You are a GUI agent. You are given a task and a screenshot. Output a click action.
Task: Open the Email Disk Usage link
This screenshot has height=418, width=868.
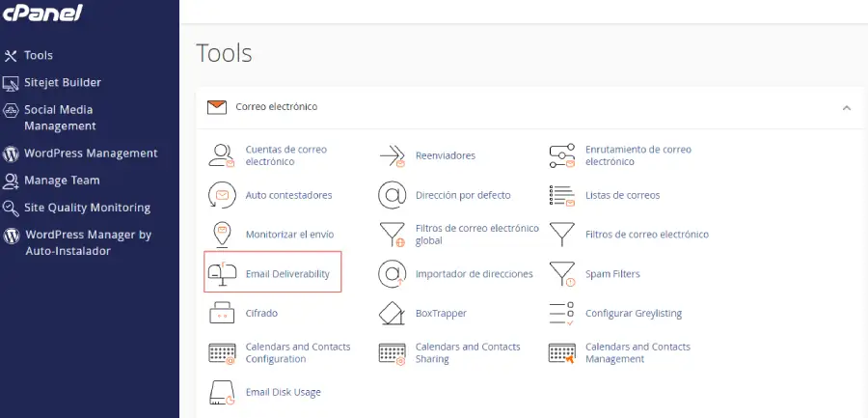point(283,393)
